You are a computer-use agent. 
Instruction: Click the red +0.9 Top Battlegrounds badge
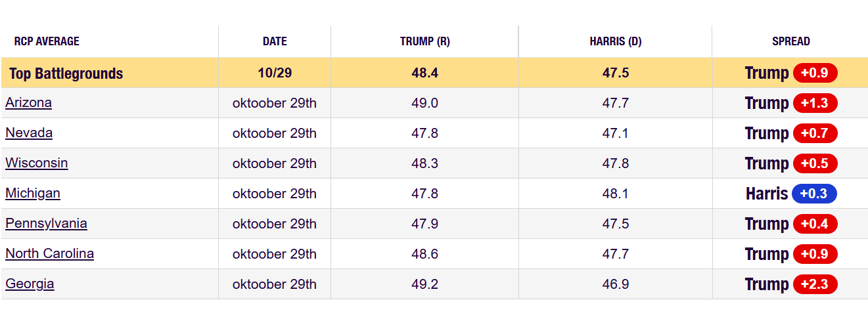[x=815, y=73]
